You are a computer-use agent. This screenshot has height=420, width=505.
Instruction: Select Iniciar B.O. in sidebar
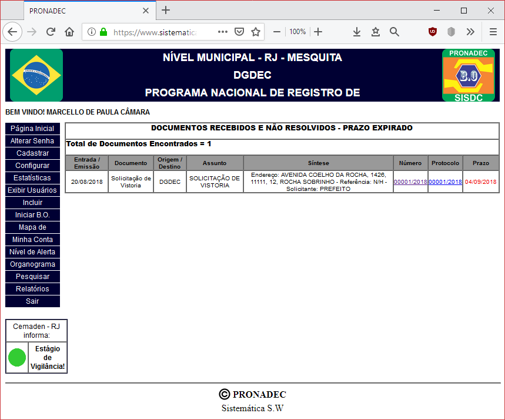click(32, 215)
